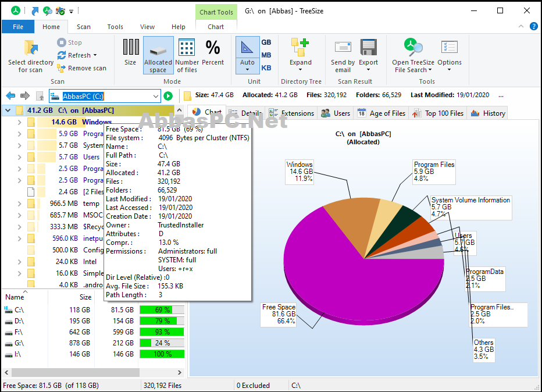Click the magenta Free Space pie slice
The height and width of the screenshot is (392, 542).
point(345,276)
